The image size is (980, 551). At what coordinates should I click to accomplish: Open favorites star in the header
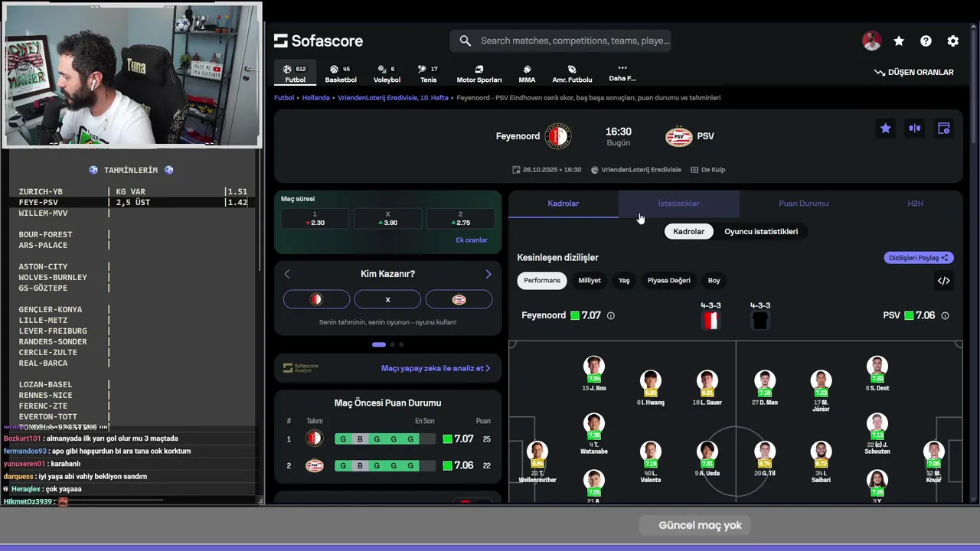click(899, 41)
